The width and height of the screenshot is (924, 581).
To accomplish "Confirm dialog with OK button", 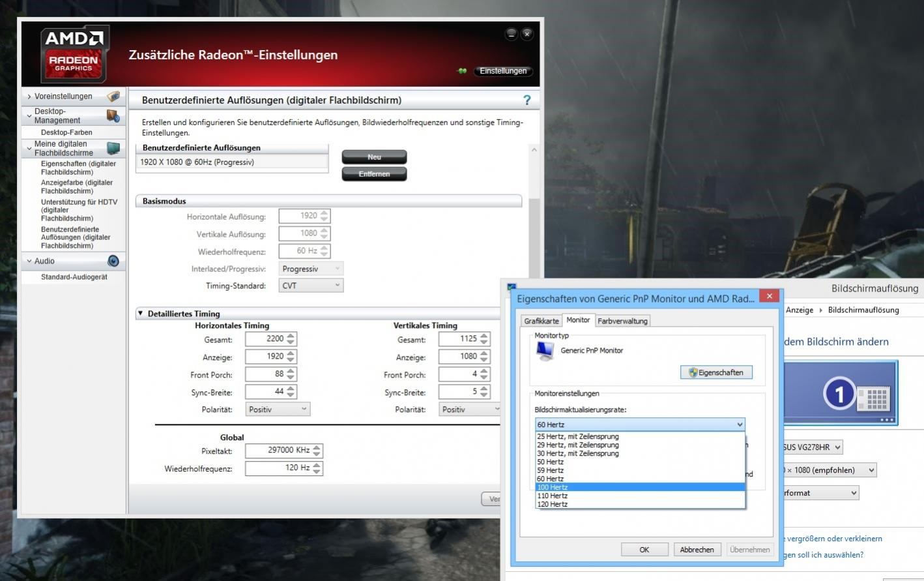I will point(644,550).
